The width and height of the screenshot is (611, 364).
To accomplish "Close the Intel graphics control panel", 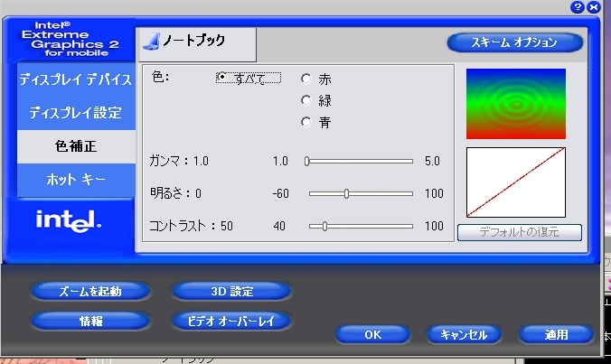I will click(x=594, y=7).
